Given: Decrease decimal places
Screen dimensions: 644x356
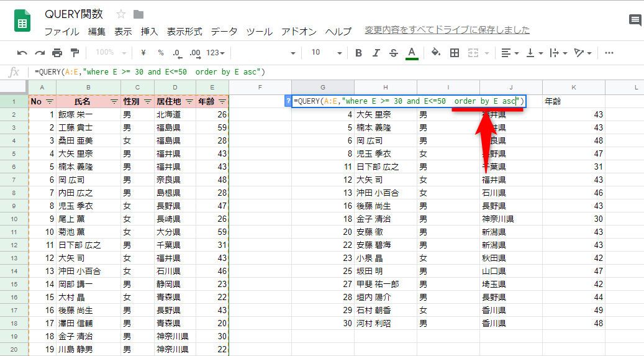Looking at the screenshot, I should pos(176,53).
